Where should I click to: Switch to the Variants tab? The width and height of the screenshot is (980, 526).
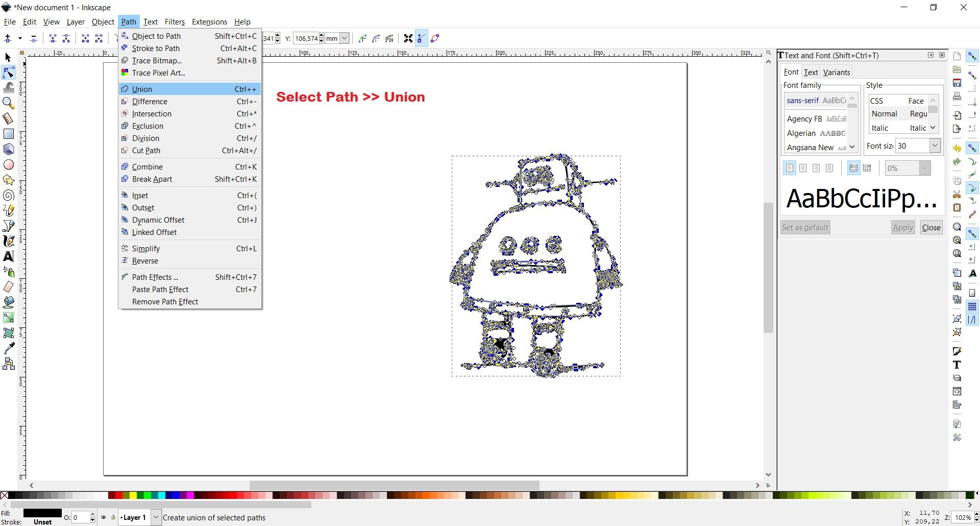pos(836,72)
